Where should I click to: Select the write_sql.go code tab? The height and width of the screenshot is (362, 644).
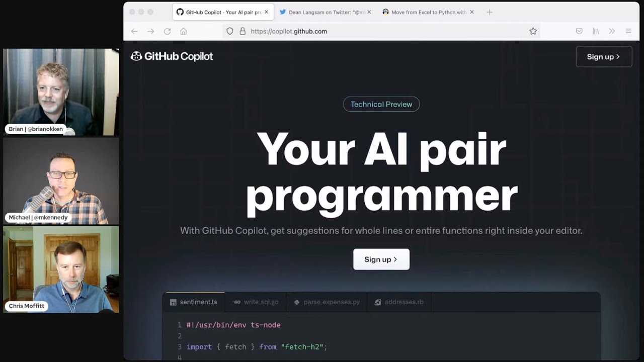click(256, 302)
